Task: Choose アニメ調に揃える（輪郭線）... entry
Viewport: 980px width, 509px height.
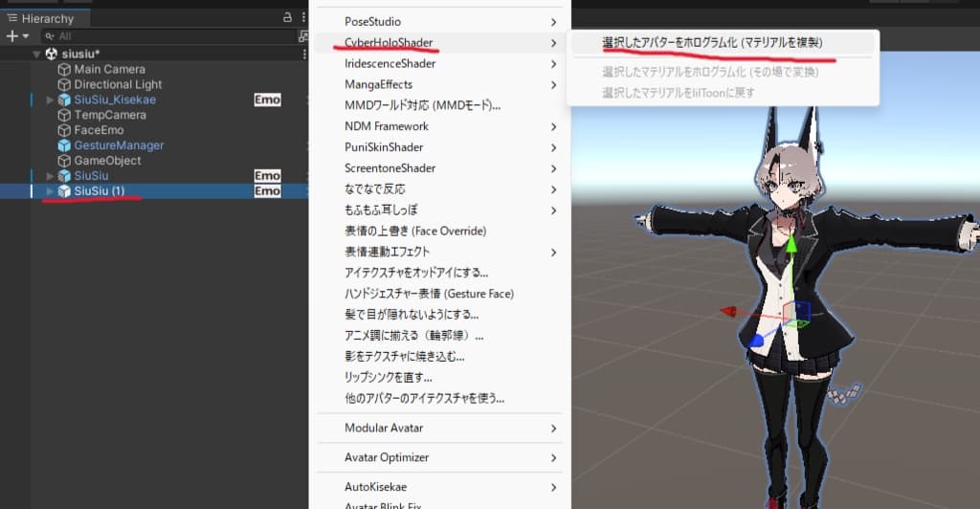Action: (x=440, y=336)
